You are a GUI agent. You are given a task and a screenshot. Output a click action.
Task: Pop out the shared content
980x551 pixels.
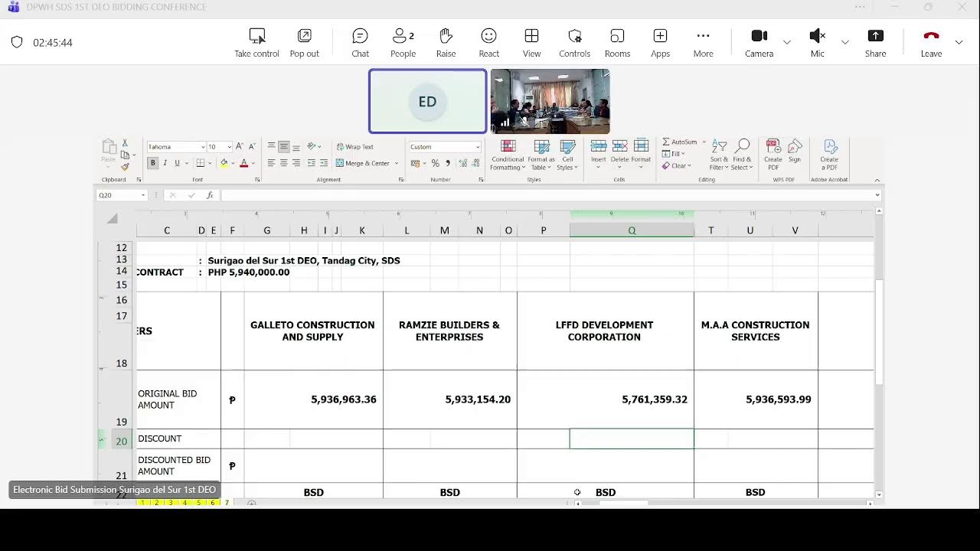[x=304, y=43]
